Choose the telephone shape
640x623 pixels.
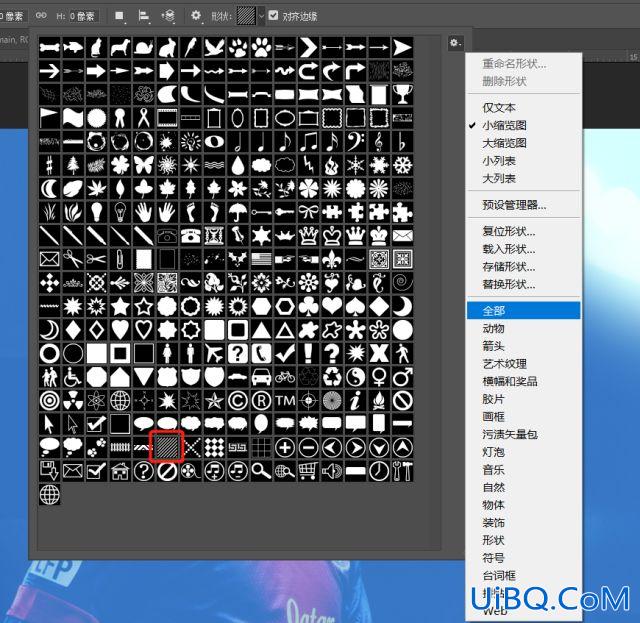click(191, 236)
